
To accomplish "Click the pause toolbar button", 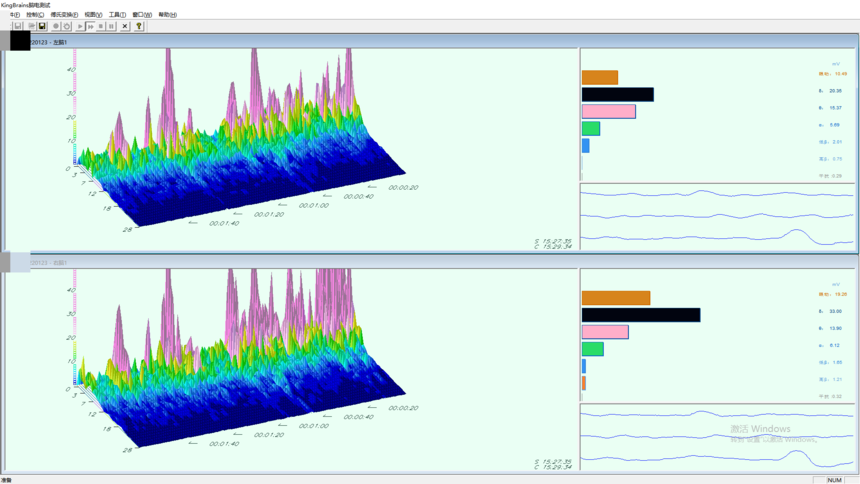I will [111, 26].
